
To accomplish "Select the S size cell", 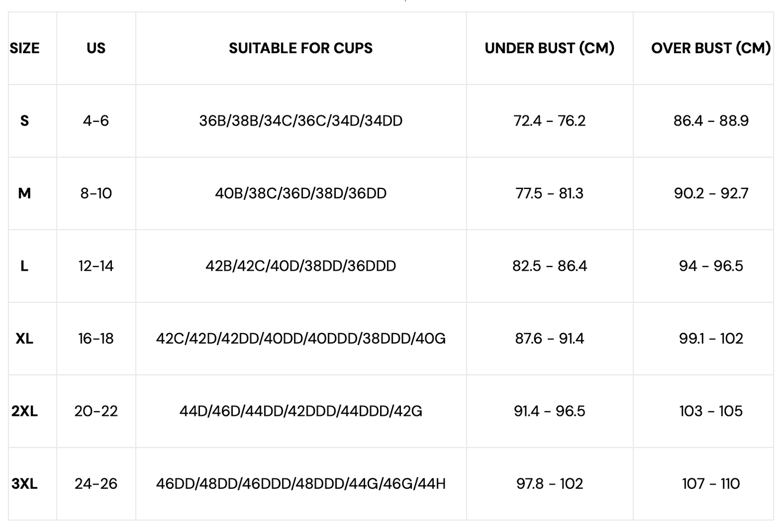I will click(24, 121).
